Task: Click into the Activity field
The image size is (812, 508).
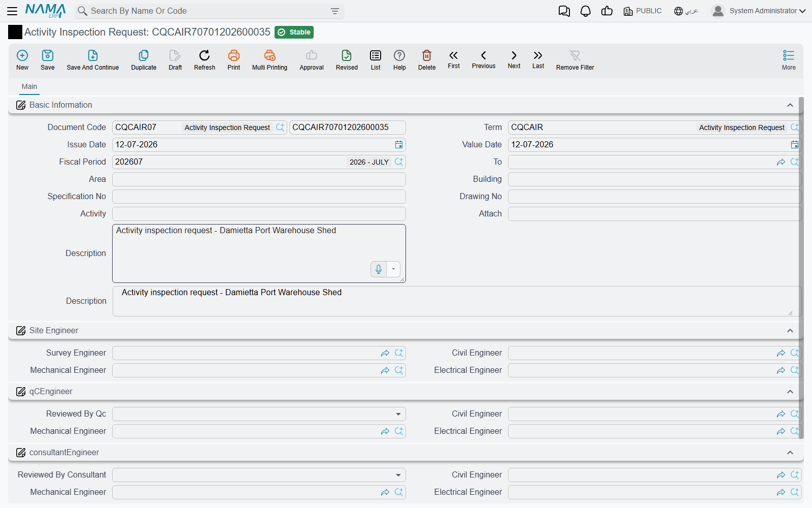Action: click(259, 214)
